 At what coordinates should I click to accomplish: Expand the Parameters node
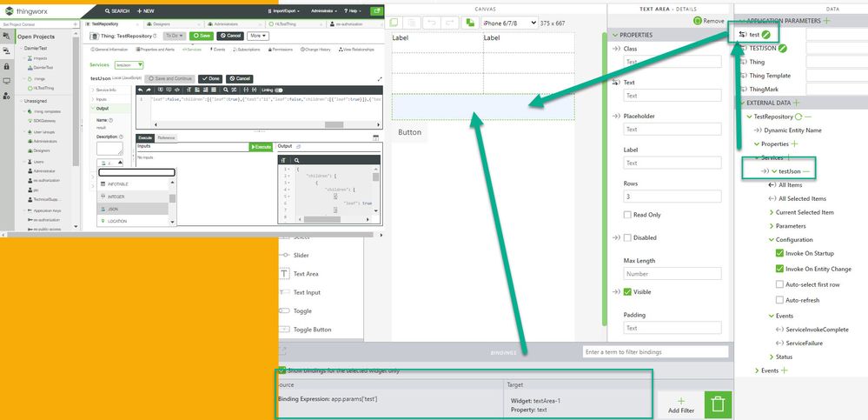772,226
